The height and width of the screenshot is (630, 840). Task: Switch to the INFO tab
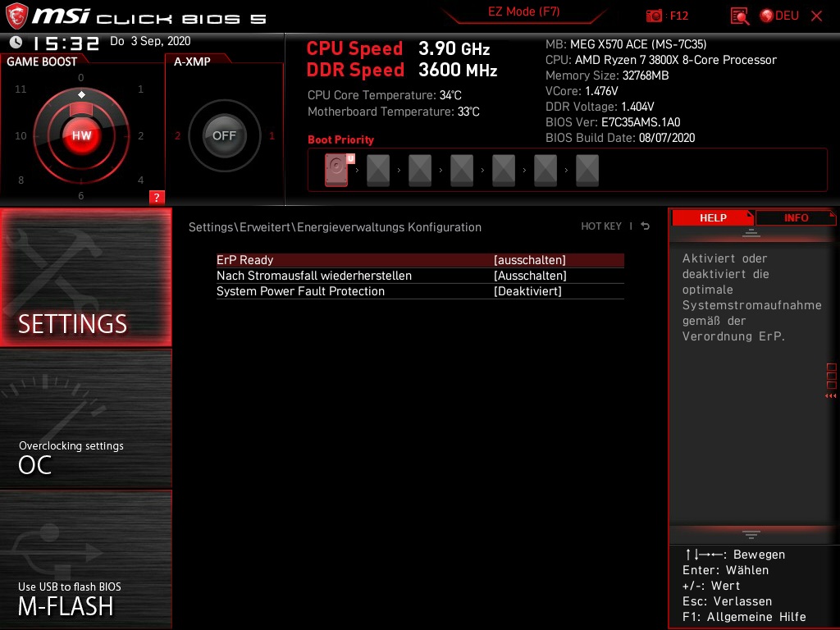click(796, 218)
